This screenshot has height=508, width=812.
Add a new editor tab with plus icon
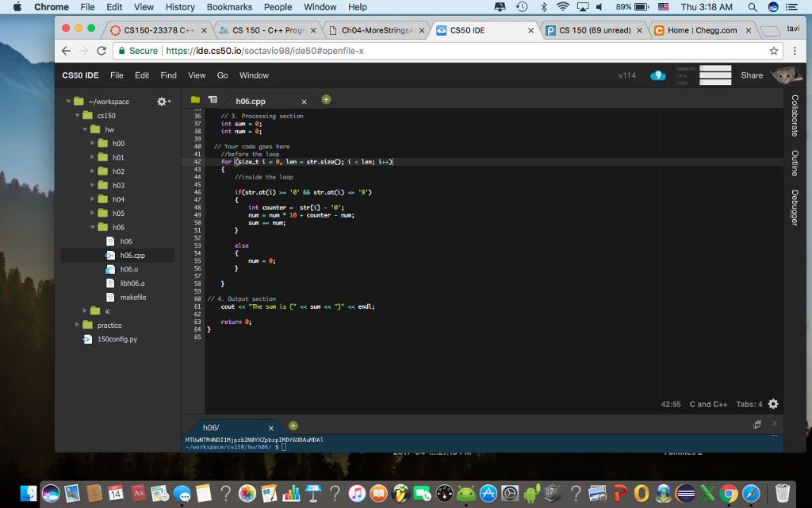coord(326,99)
